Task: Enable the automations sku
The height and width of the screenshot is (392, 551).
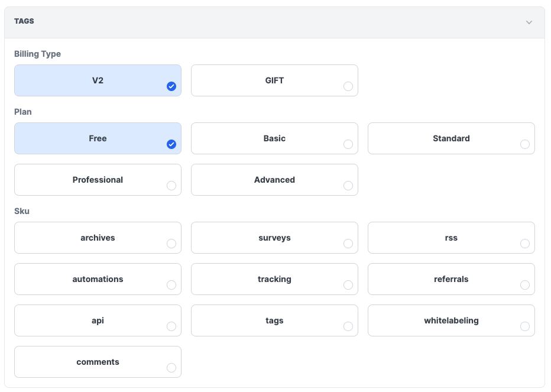Action: point(98,279)
